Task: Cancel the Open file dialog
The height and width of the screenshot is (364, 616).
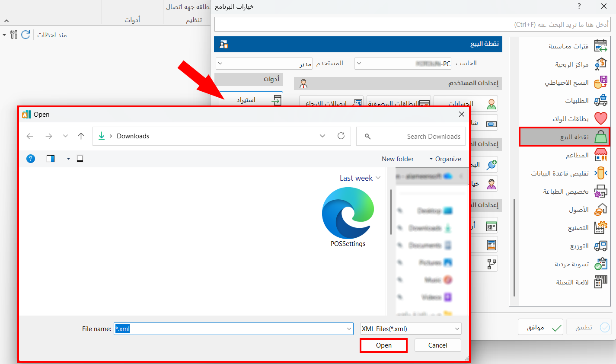Action: 437,345
